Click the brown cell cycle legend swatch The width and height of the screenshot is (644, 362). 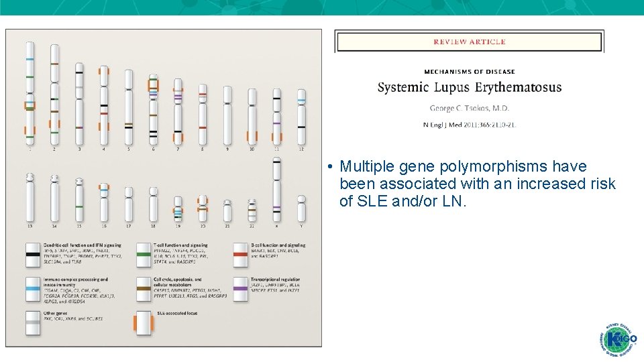(144, 290)
